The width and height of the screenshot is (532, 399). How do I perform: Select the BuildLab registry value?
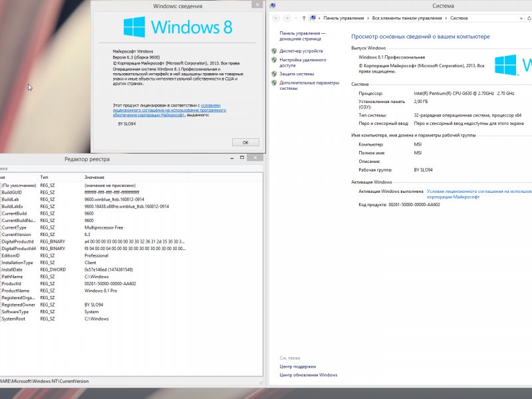click(10, 199)
